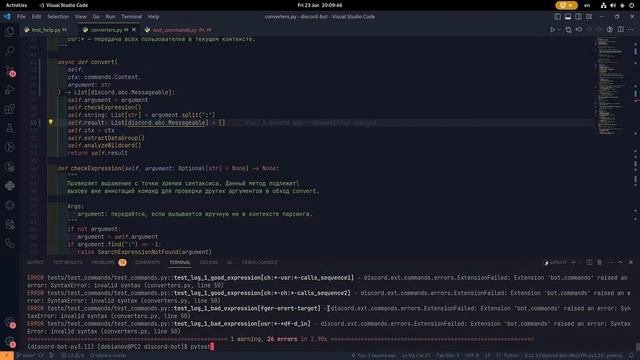The width and height of the screenshot is (640, 360).
Task: Open the new terminal profile dropdown
Action: click(x=580, y=262)
